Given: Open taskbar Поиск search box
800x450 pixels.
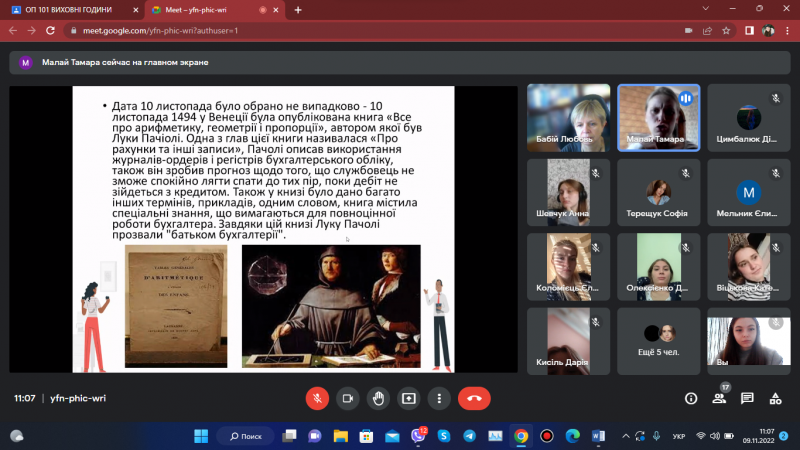Looking at the screenshot, I should (x=245, y=436).
